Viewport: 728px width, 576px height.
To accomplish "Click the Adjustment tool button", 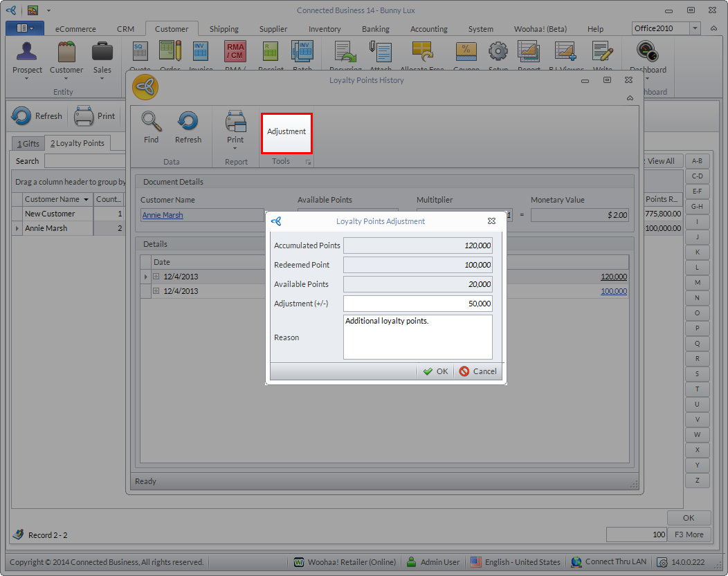I will pos(286,132).
